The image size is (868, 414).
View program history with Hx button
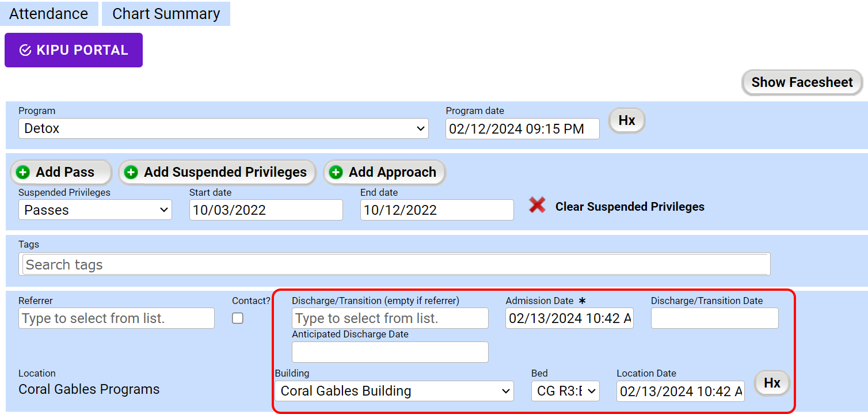[627, 120]
